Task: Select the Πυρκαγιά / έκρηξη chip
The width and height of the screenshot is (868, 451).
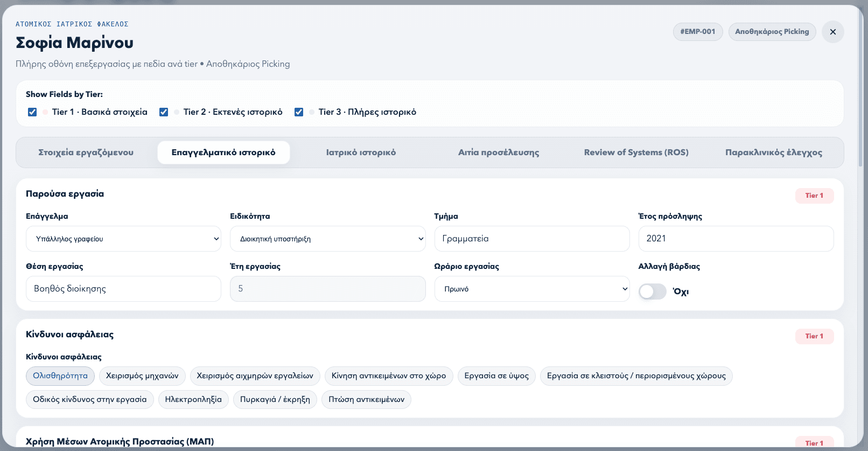Action: point(275,400)
